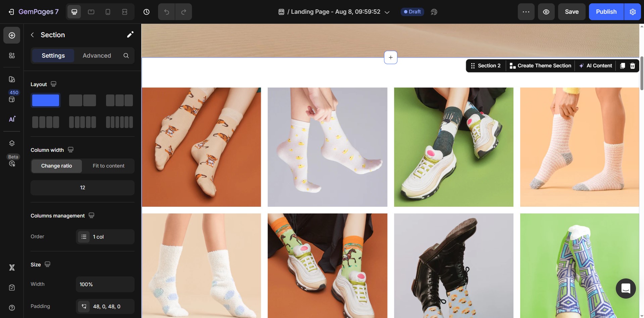Toggle Size device icon
Image resolution: width=644 pixels, height=318 pixels.
click(48, 264)
